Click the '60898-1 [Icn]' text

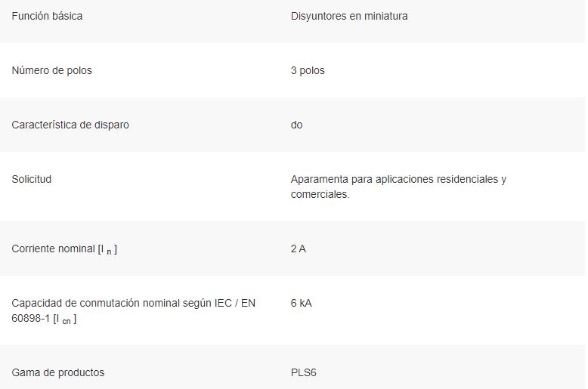pos(44,319)
